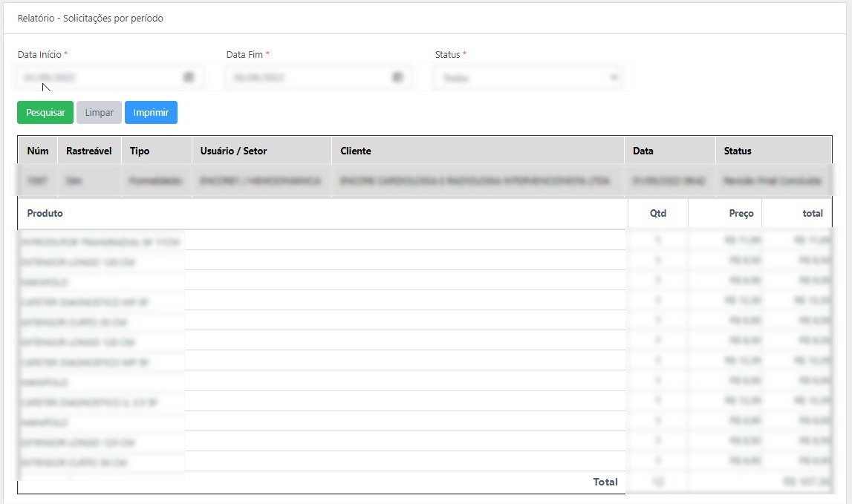Image resolution: width=852 pixels, height=504 pixels.
Task: Select the Usuário / Setor column header
Action: pos(233,151)
